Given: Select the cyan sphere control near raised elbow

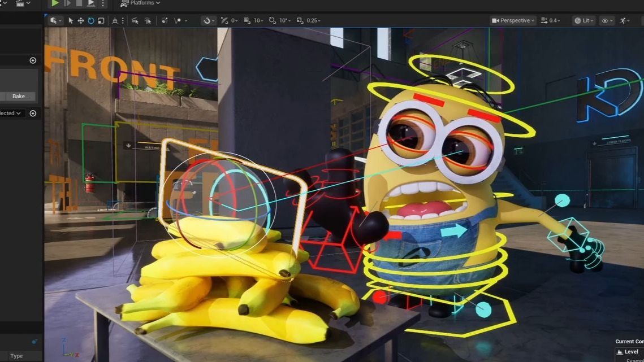Looking at the screenshot, I should [562, 200].
